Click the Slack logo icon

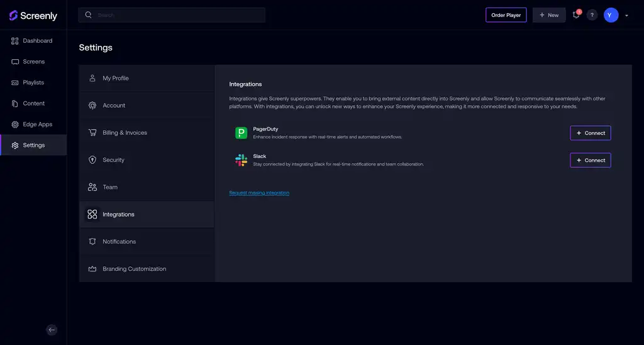pyautogui.click(x=241, y=160)
